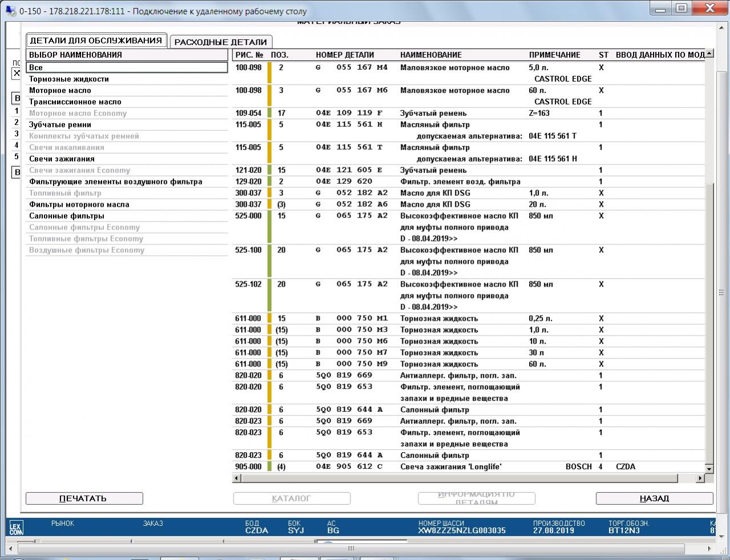
Task: Click the parts list scroll-up arrow
Action: 709,54
